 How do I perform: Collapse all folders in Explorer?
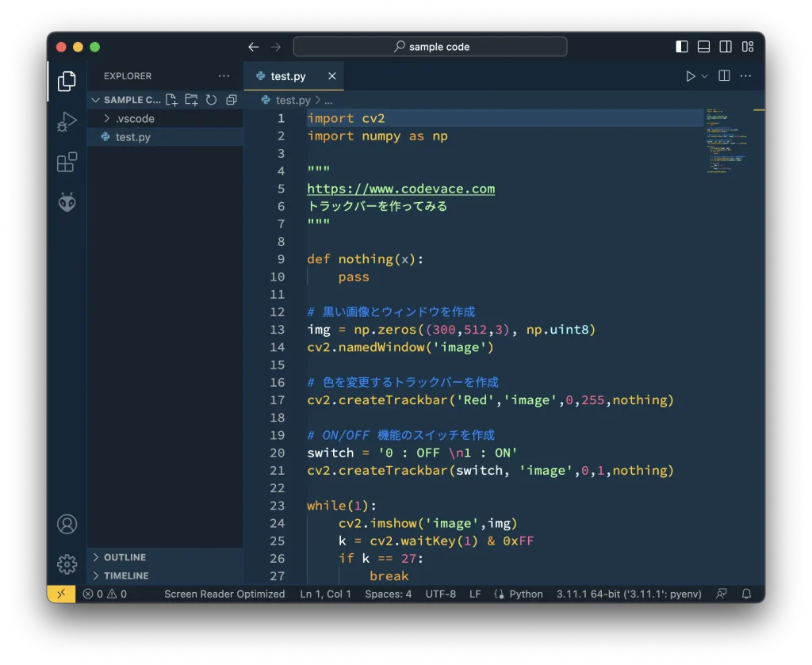231,100
